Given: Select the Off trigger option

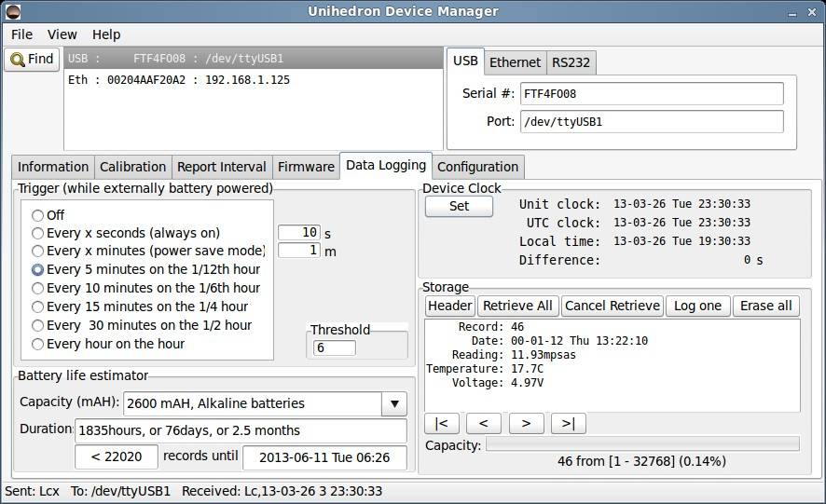Looking at the screenshot, I should 38,215.
